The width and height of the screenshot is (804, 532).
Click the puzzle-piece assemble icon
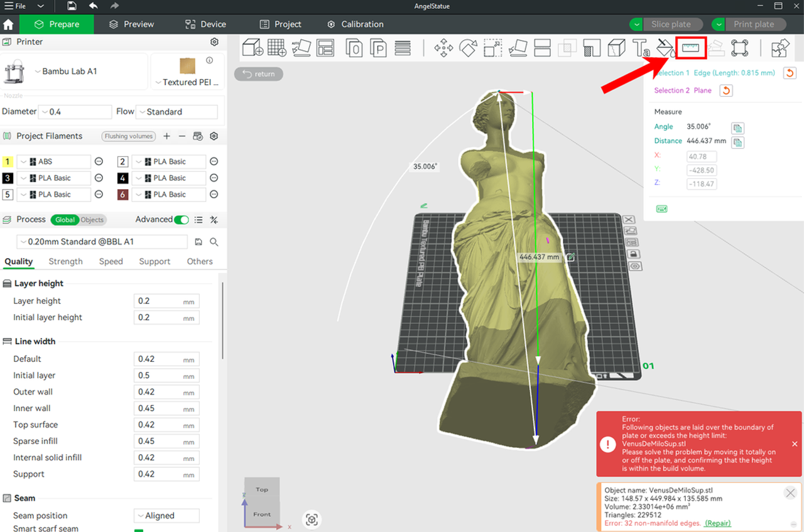tap(780, 48)
